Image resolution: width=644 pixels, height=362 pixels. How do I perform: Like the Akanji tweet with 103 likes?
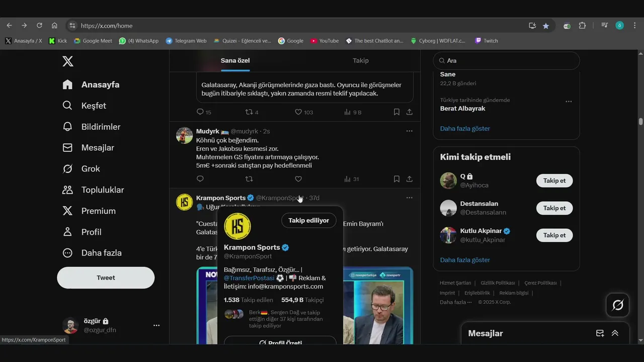[303, 112]
